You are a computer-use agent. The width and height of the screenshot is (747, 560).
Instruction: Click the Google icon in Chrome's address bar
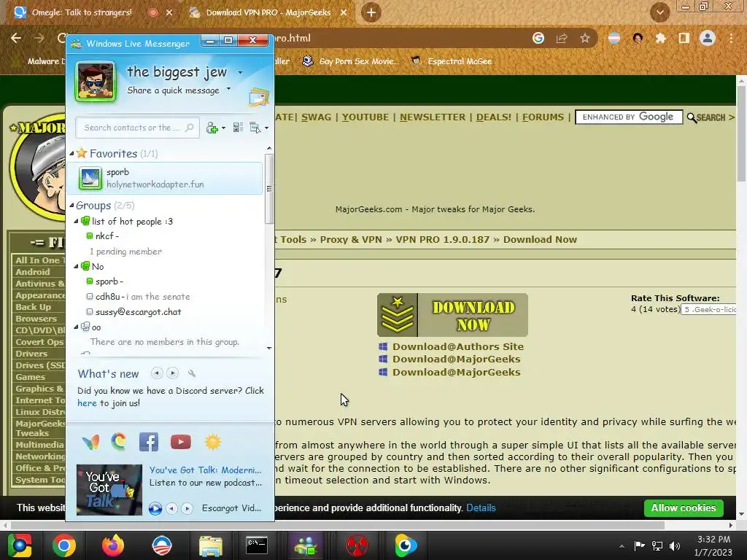(538, 38)
